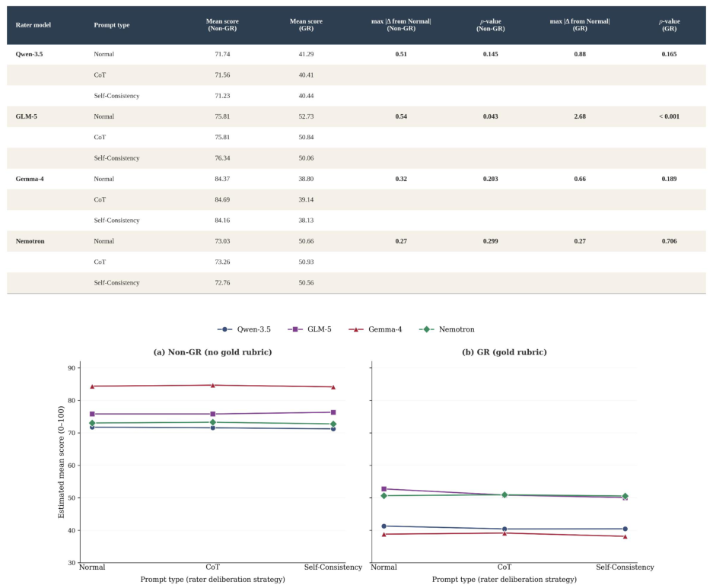
Task: Select the p-value 0.165
Action: pyautogui.click(x=670, y=54)
